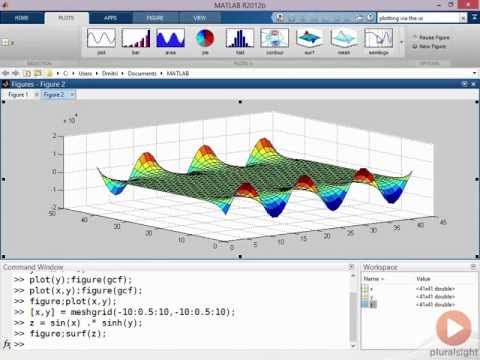Open the Workspace panel actions menu
The image size is (480, 360).
coord(473,267)
